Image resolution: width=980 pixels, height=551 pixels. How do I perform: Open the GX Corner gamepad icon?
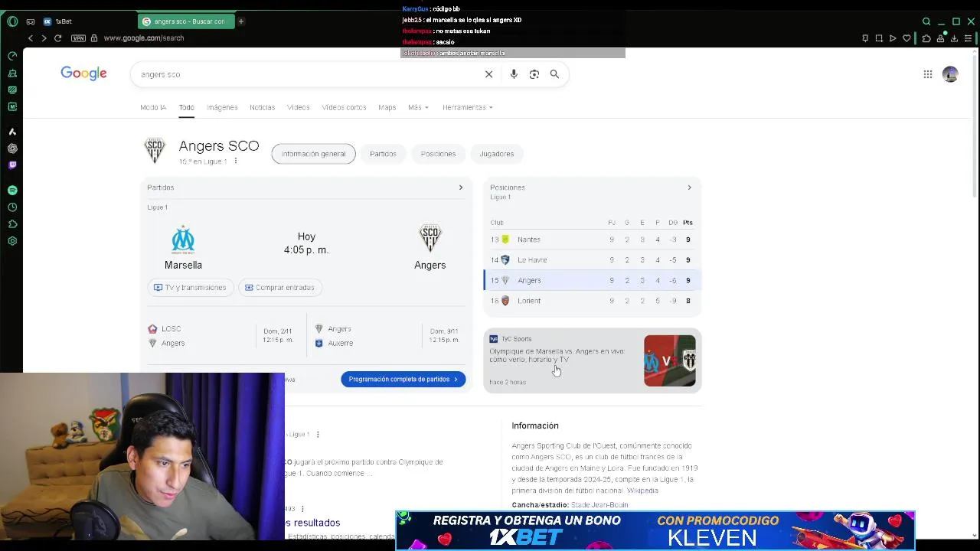click(x=31, y=21)
